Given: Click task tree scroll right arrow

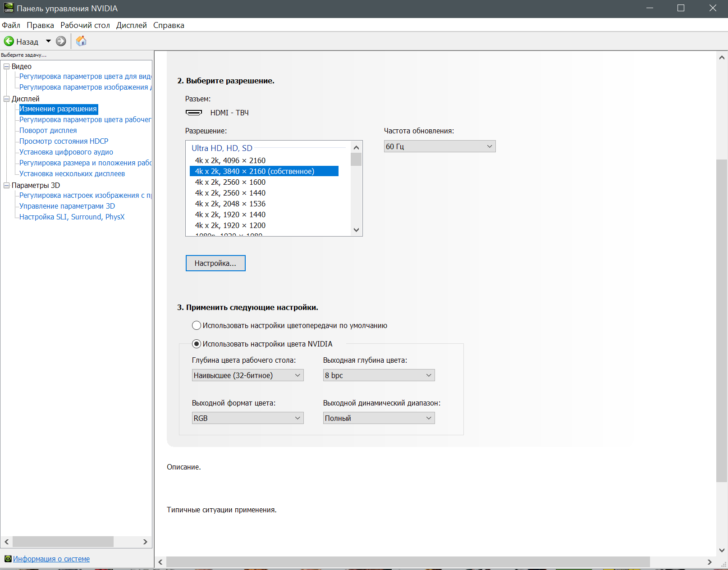Looking at the screenshot, I should pos(145,542).
